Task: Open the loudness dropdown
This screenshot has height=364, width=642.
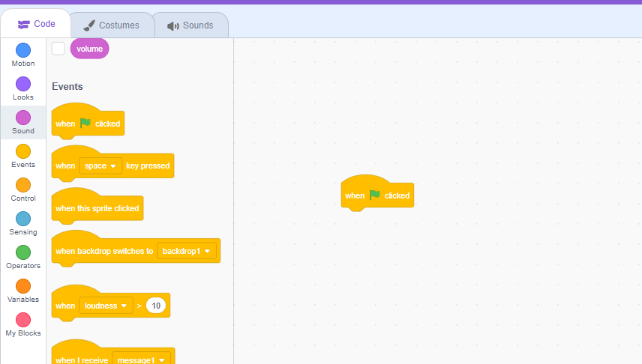Action: coord(106,306)
